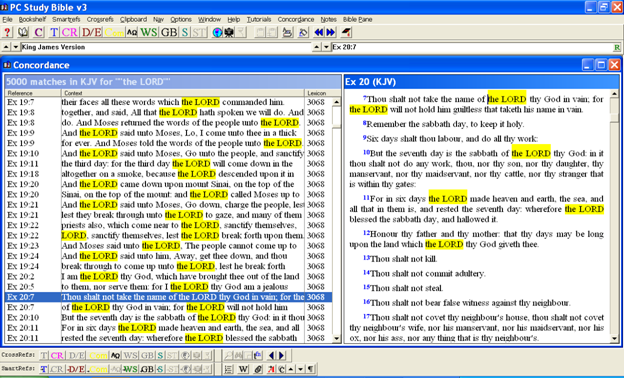This screenshot has height=379, width=626.
Task: Open the GB toolbar icon
Action: (x=169, y=32)
